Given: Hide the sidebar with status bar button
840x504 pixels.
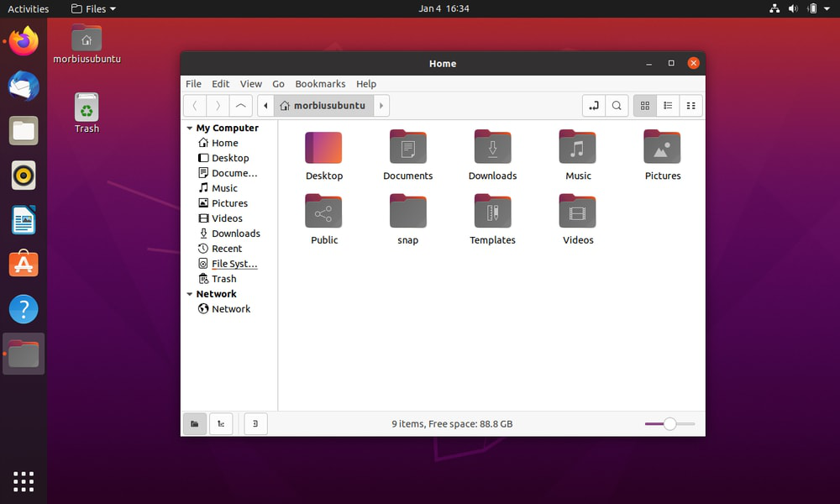Looking at the screenshot, I should pyautogui.click(x=255, y=423).
